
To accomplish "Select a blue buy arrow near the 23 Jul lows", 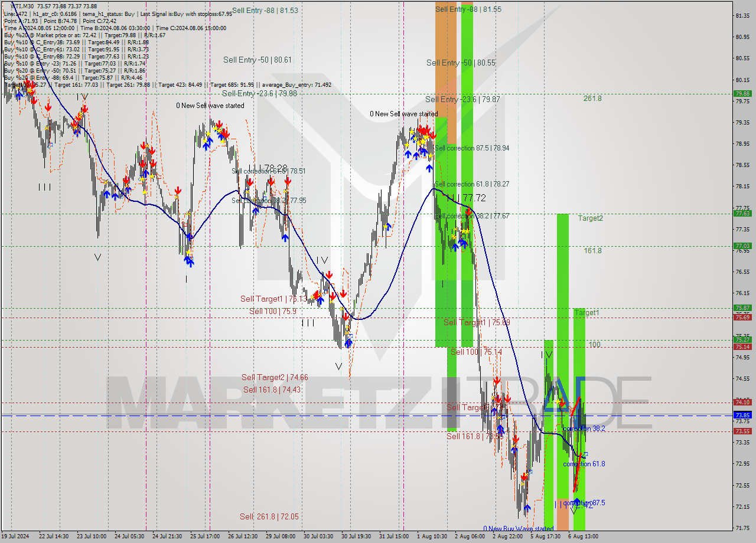I will point(106,194).
